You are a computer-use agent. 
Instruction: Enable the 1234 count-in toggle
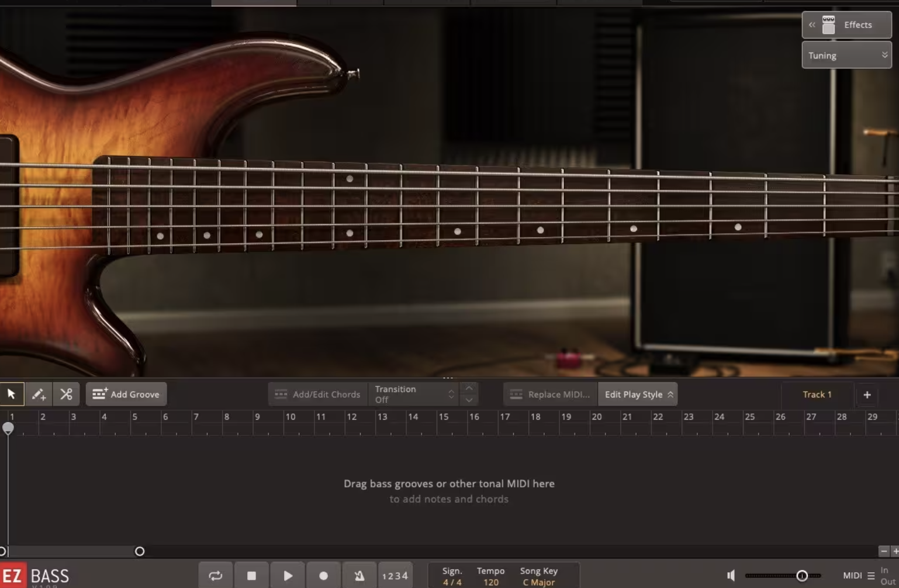tap(395, 575)
